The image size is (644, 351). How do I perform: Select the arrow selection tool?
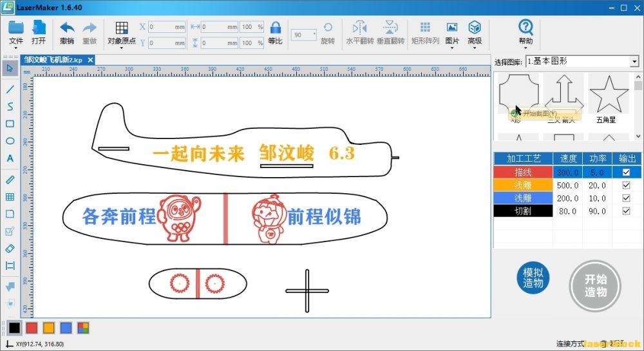point(10,68)
